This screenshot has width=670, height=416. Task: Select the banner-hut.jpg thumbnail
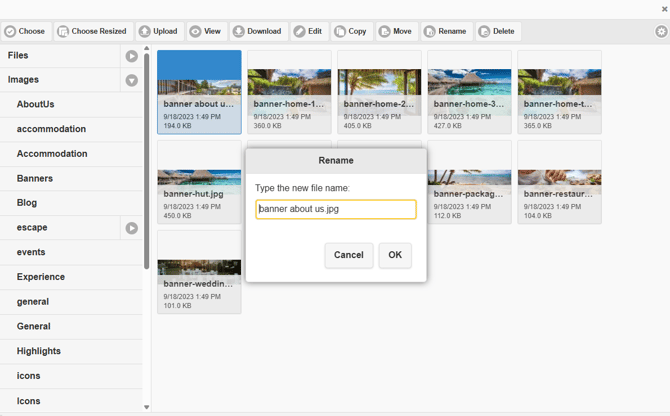click(x=199, y=182)
